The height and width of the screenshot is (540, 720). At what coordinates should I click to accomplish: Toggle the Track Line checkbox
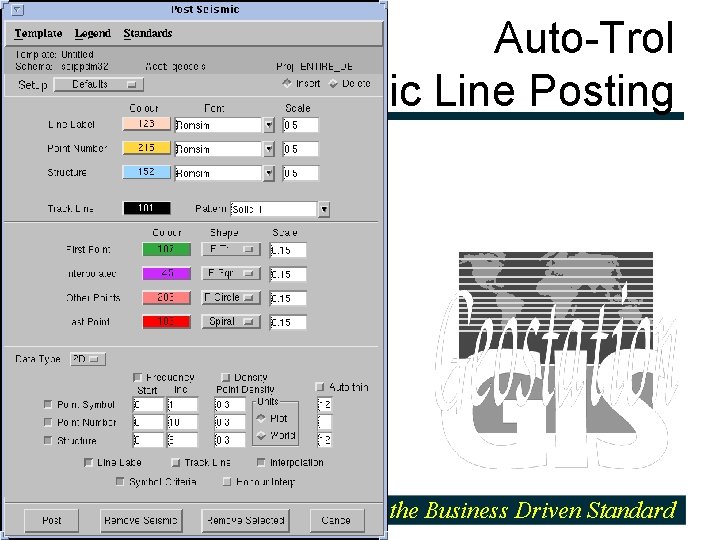(x=175, y=462)
